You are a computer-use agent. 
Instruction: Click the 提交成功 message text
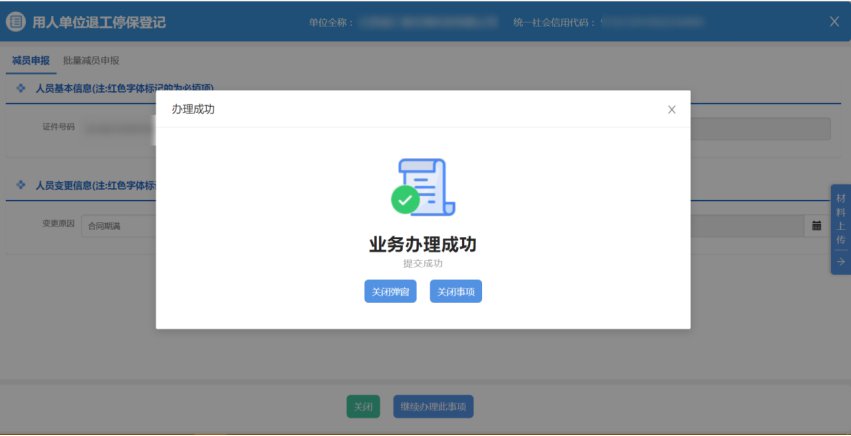click(x=423, y=264)
